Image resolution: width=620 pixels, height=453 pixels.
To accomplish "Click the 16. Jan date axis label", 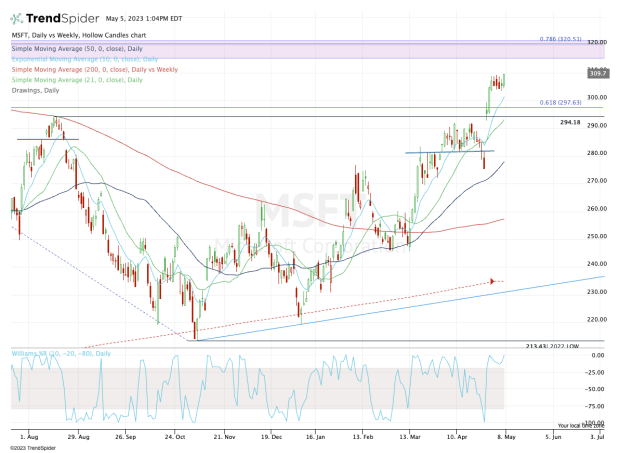I will click(316, 437).
